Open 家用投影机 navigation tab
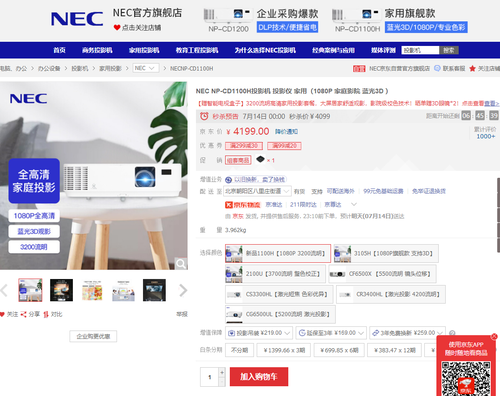500x396 pixels. pyautogui.click(x=144, y=50)
